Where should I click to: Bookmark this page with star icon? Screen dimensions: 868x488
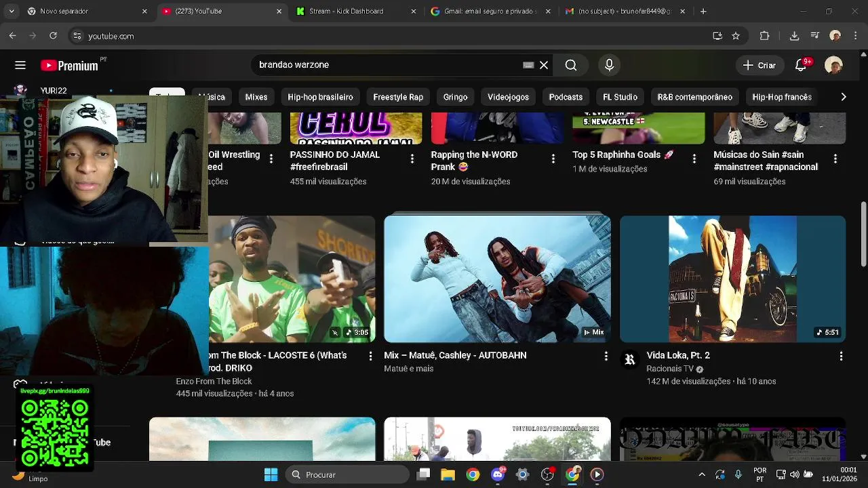pyautogui.click(x=736, y=36)
